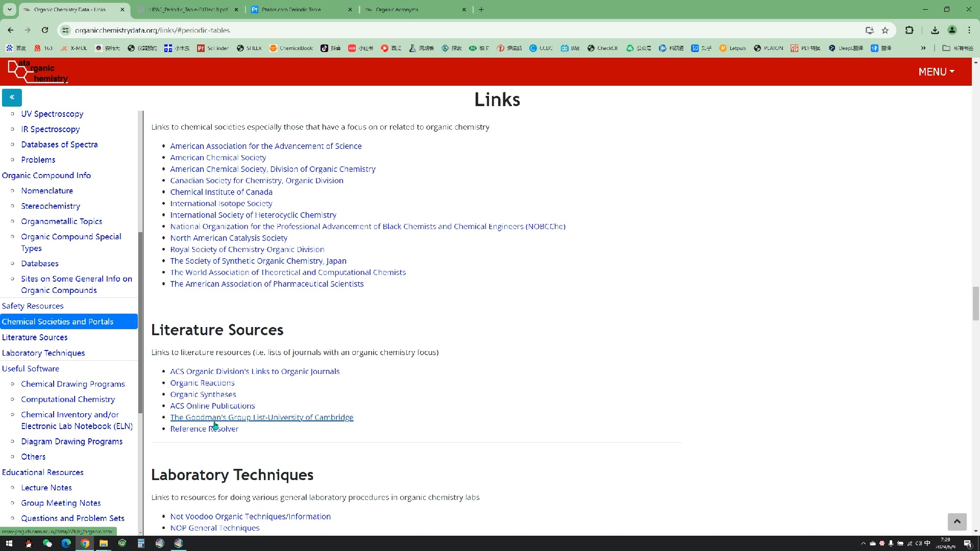Open Microsoft Edge from the taskbar
This screenshot has height=551, width=980.
66,543
